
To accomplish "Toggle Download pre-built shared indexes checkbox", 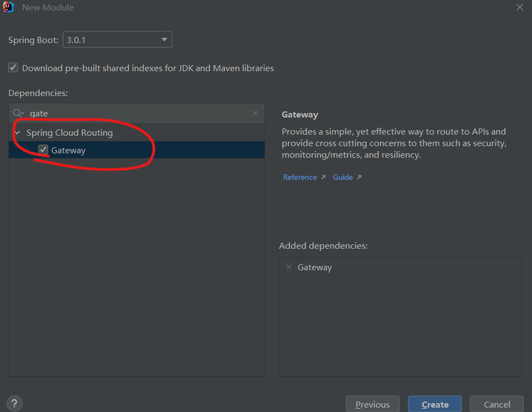I will coord(13,67).
